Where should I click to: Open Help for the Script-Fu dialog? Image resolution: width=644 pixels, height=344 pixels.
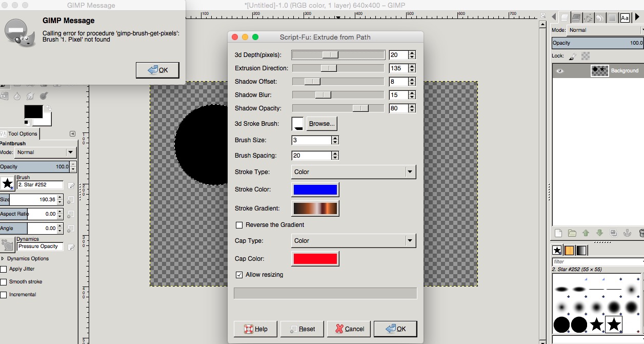(255, 329)
